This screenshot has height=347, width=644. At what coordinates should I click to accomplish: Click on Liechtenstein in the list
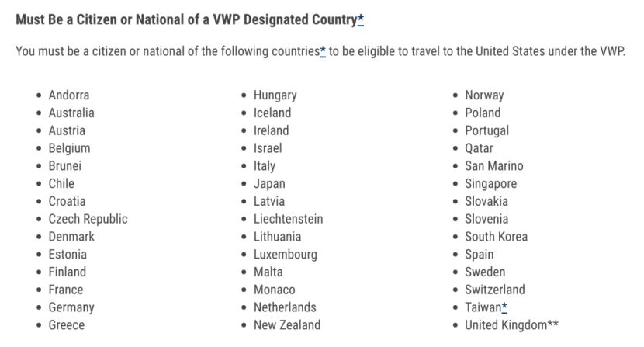[288, 219]
